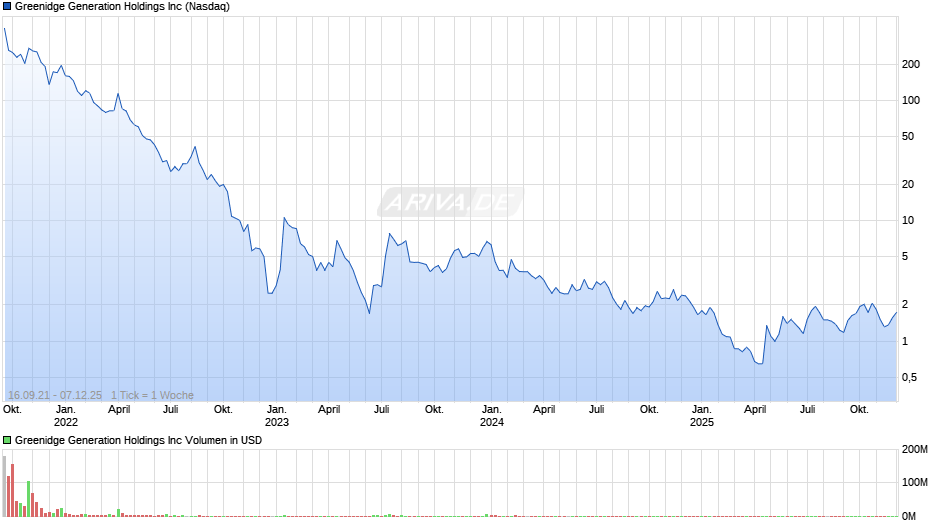The image size is (940, 526).
Task: Click the 'Greenidge Generation Holdings Inc Volumen in USD' title
Action: click(138, 440)
